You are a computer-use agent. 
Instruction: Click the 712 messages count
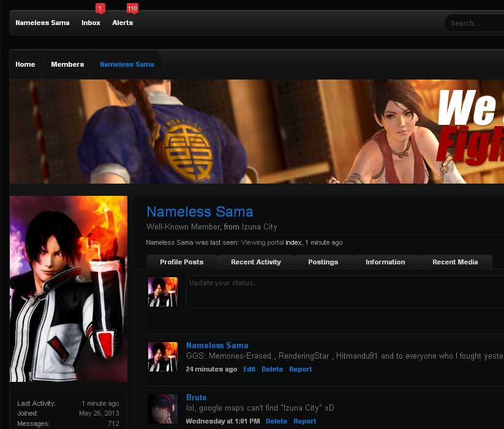coord(113,423)
